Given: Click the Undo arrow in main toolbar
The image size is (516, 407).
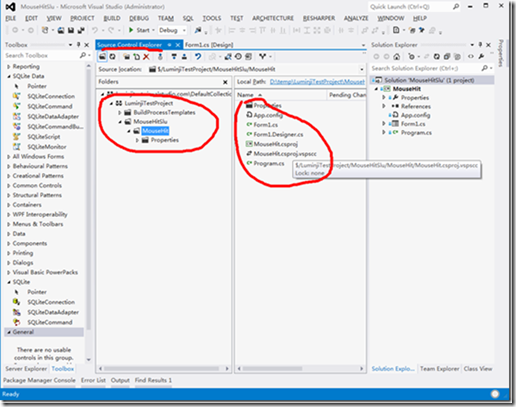Looking at the screenshot, I should click(95, 30).
